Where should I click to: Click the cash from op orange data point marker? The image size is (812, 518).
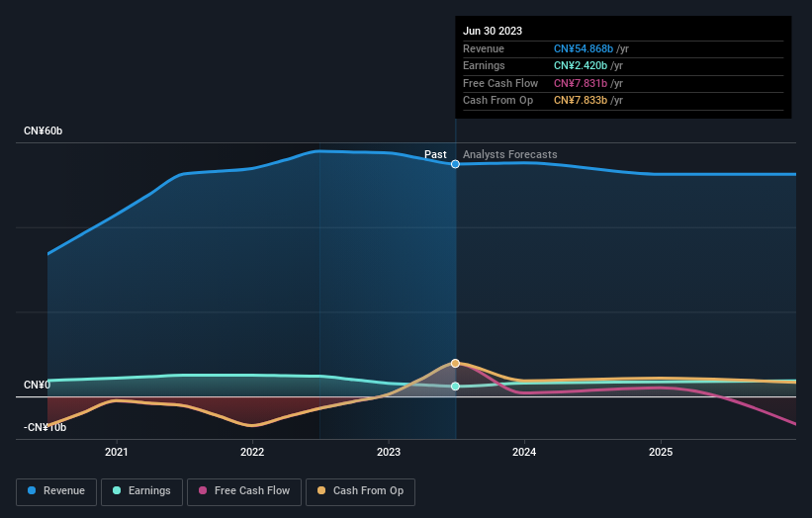tap(455, 363)
